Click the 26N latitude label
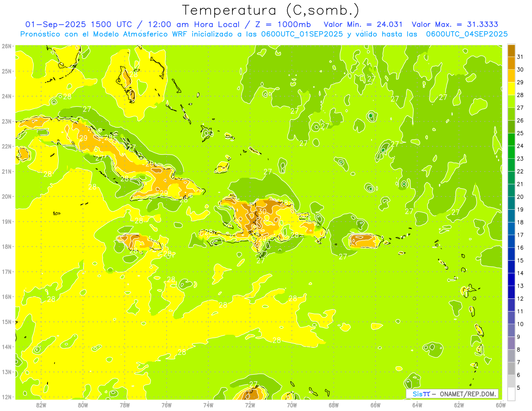Screen dimensions: 532x411 pos(7,46)
